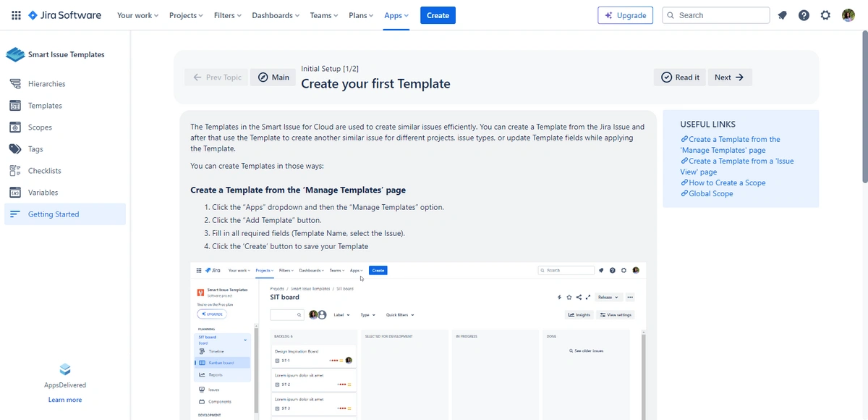Open 'Create a Template from a Issue View page' link
Screen dimensions: 868x420
[x=737, y=167]
